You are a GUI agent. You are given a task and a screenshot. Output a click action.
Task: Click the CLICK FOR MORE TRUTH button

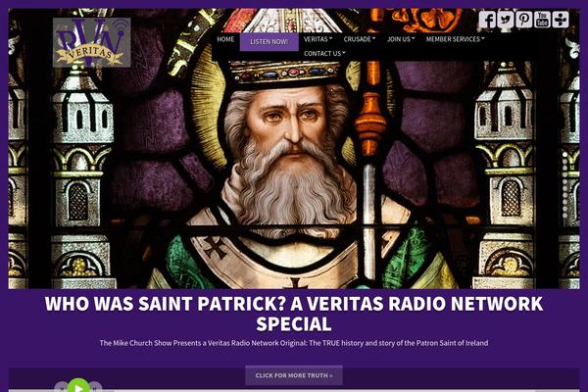coord(294,375)
